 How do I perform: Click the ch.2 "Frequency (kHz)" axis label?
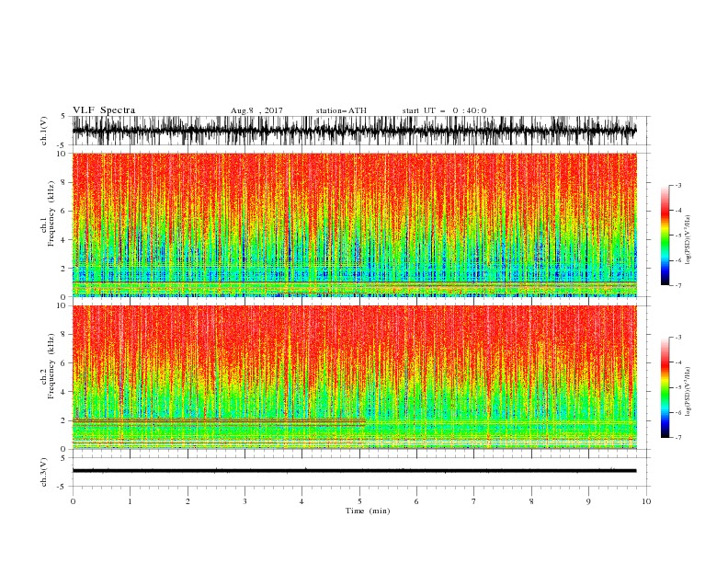pos(51,365)
